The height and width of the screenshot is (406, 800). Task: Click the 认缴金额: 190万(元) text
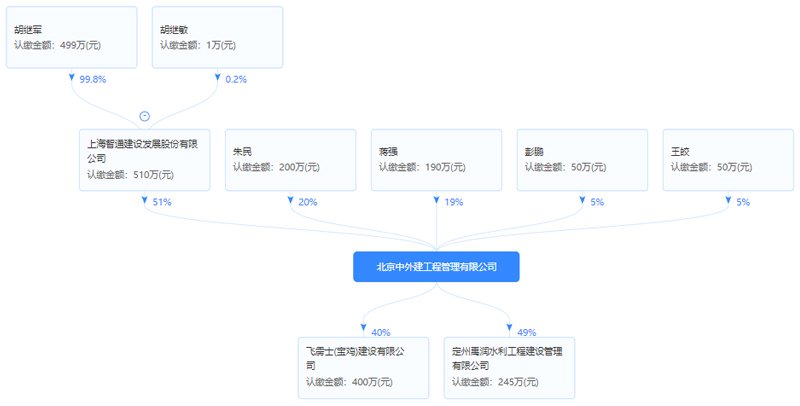(x=422, y=167)
